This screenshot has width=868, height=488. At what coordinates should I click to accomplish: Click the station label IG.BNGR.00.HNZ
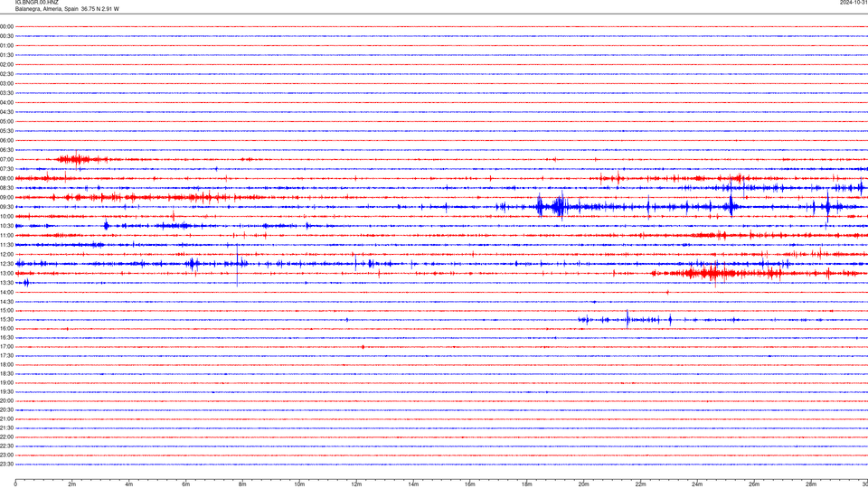(36, 3)
